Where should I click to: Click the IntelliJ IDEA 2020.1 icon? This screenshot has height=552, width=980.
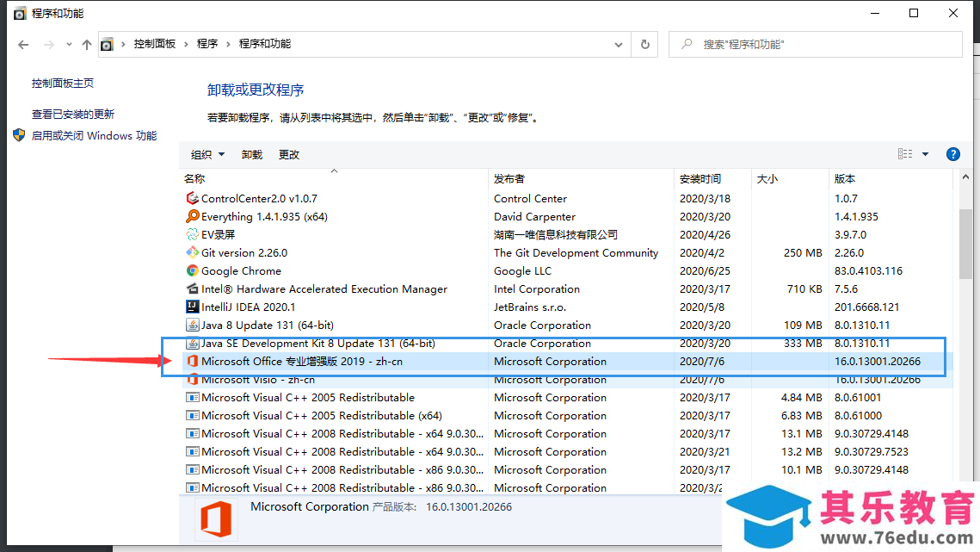point(193,307)
